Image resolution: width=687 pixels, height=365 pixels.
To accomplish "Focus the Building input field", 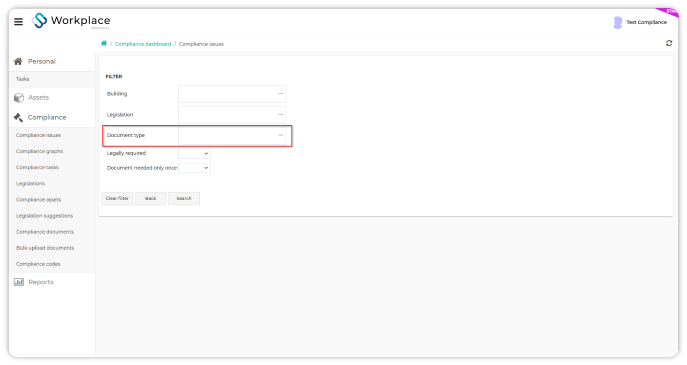I will [x=232, y=94].
